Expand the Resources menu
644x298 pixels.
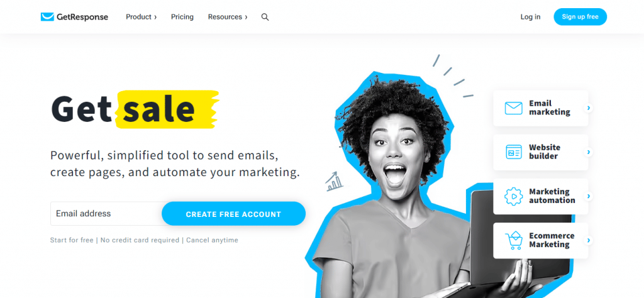228,17
